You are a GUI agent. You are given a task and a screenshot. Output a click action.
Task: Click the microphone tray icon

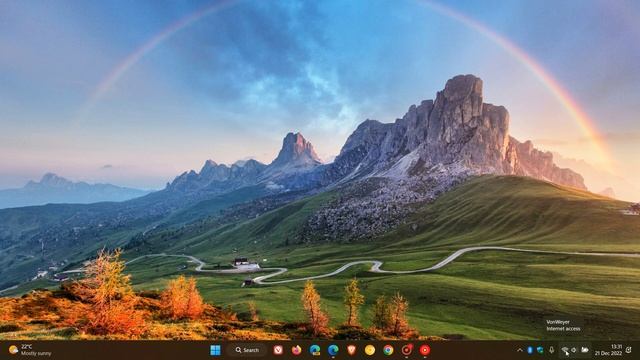coord(551,350)
